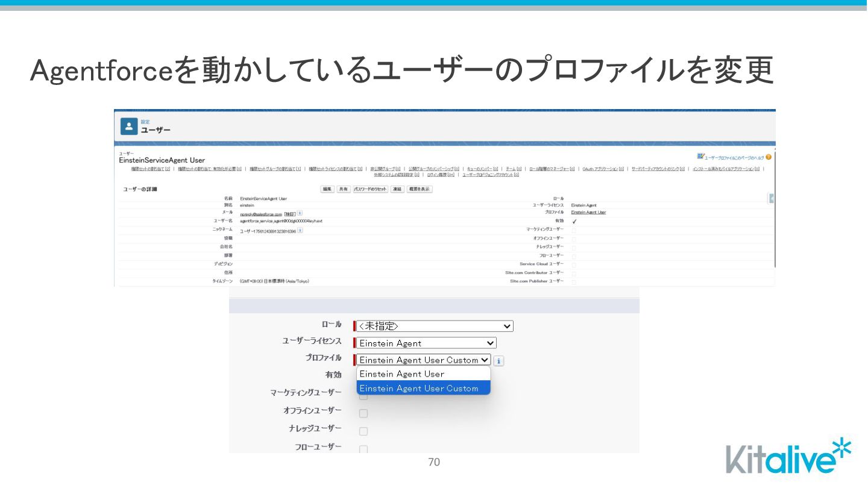Open the ユーザーライセンス dropdown

(426, 343)
